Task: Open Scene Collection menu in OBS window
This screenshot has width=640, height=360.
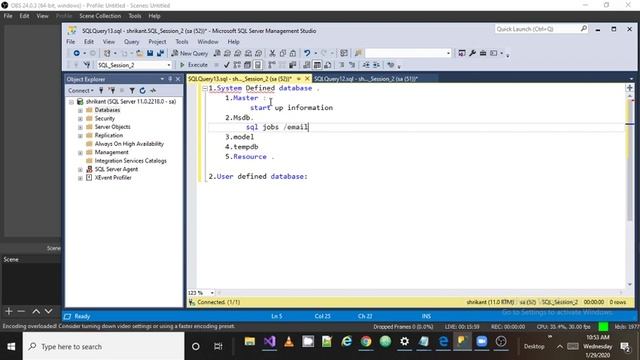Action: [100, 16]
